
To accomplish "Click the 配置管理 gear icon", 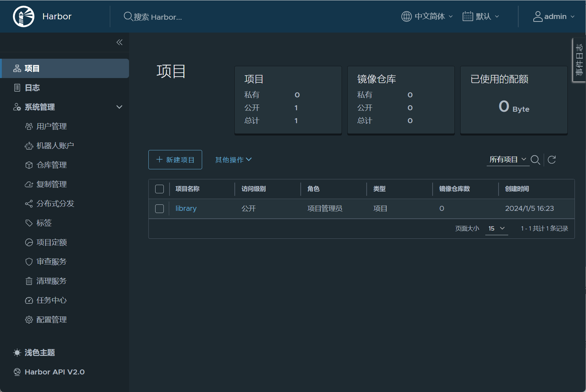I will [x=29, y=320].
